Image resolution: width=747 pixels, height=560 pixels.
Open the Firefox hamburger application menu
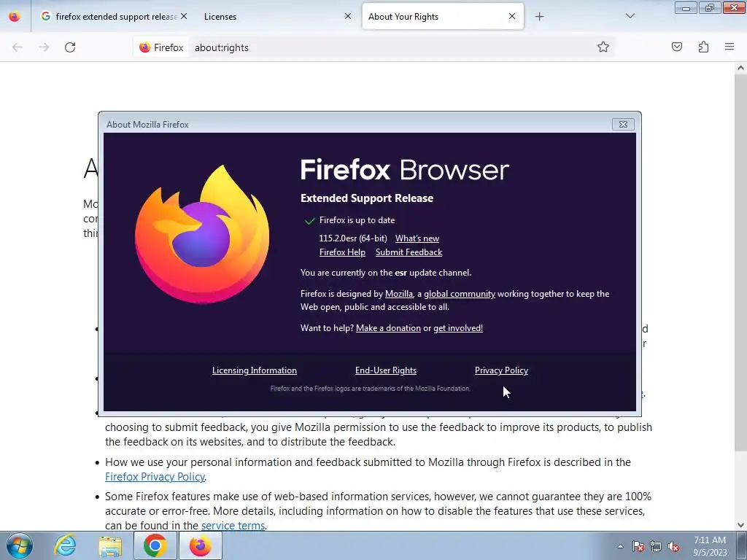(729, 47)
